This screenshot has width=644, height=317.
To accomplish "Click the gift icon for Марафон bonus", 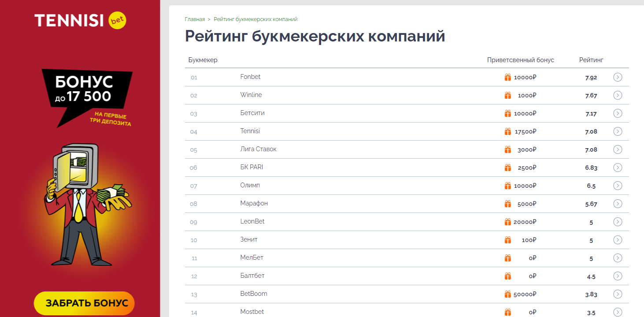I will 508,203.
